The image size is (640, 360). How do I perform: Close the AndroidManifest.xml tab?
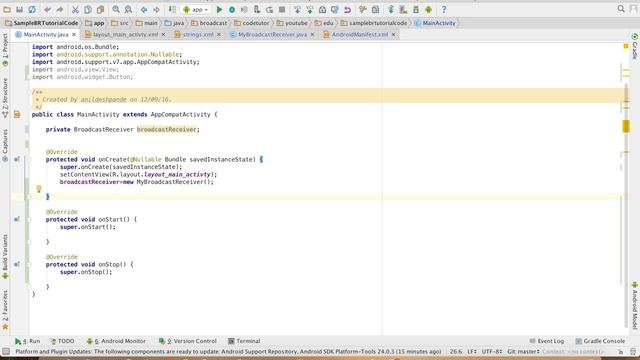pos(393,35)
